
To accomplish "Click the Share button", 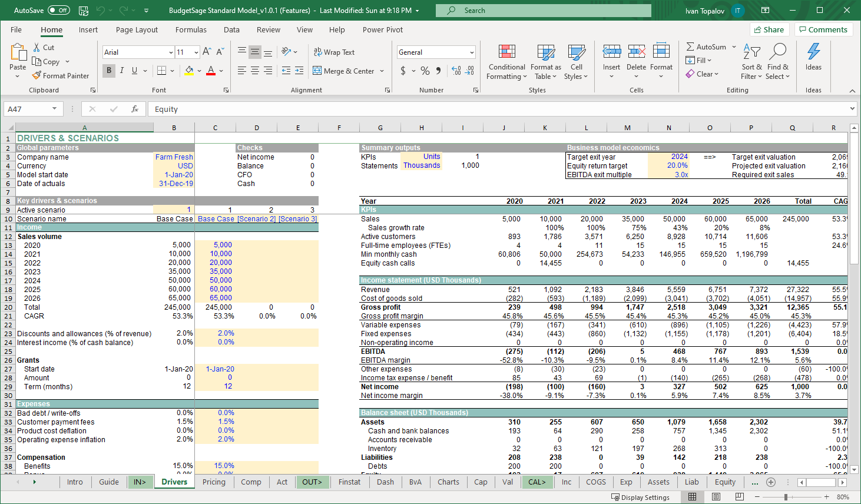I will (x=769, y=29).
